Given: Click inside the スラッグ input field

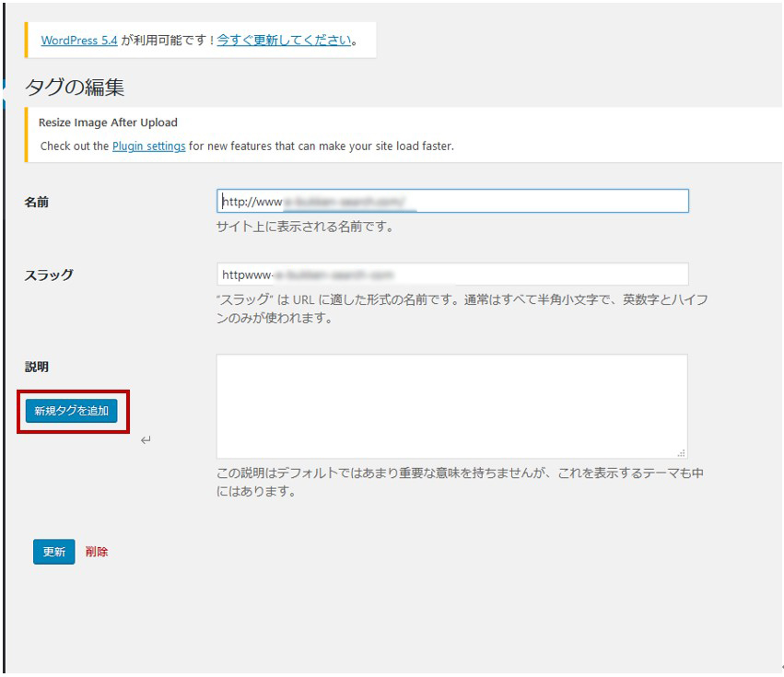Looking at the screenshot, I should click(452, 274).
